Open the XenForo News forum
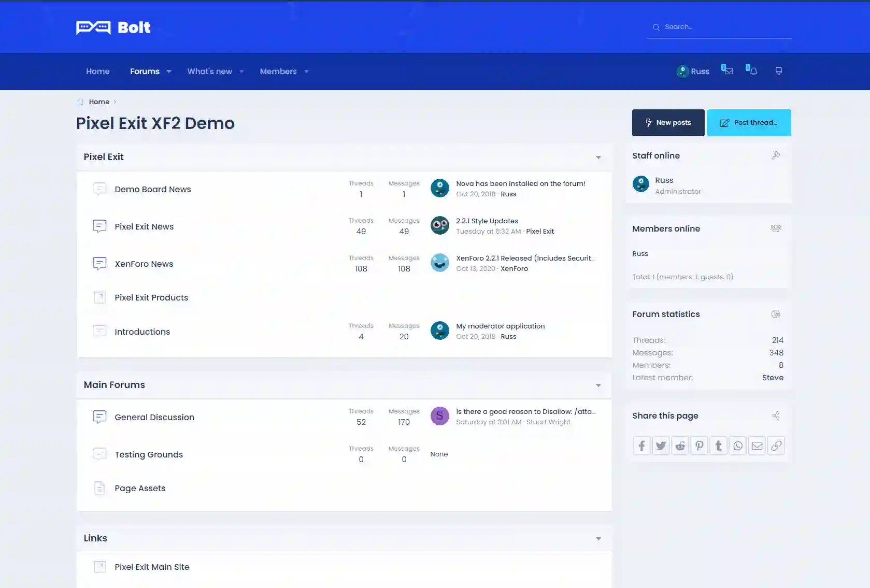This screenshot has width=870, height=588. coord(144,264)
